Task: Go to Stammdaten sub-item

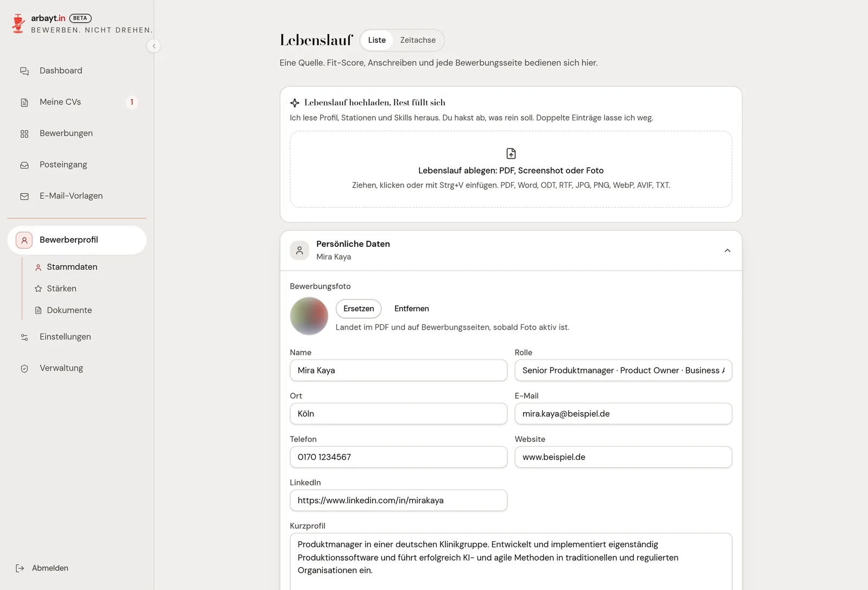Action: [x=72, y=267]
